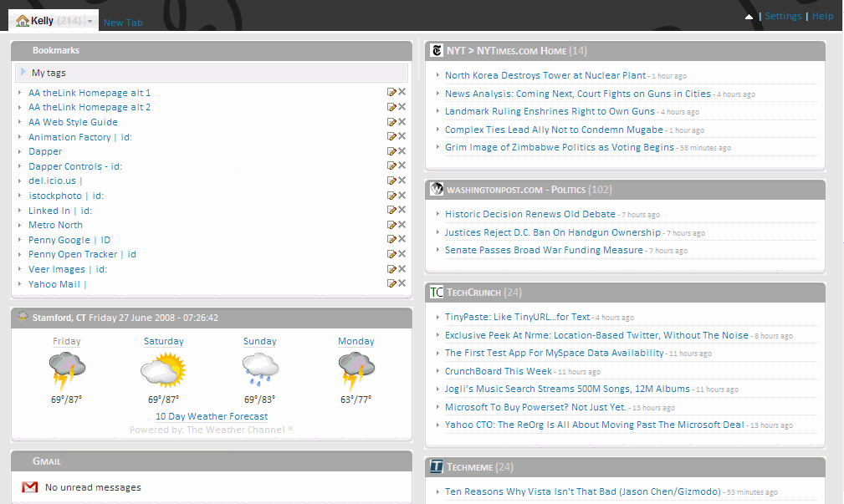Open the Saturday forecast link
This screenshot has width=844, height=504.
[164, 341]
